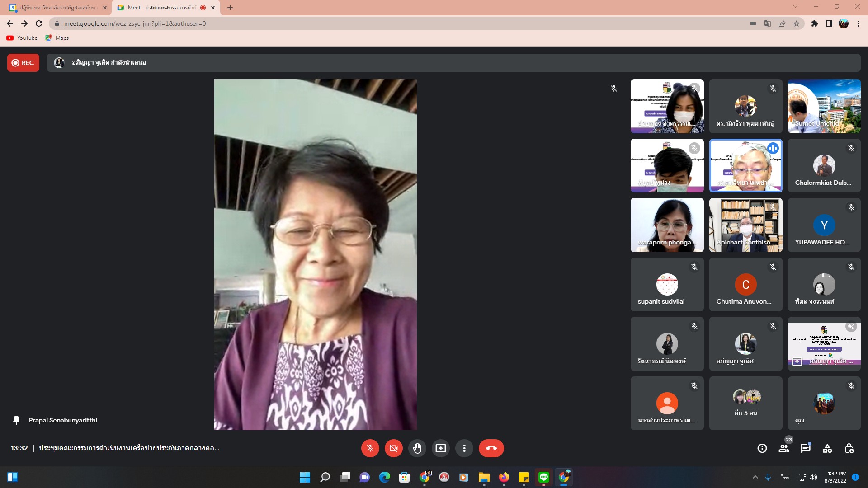The image size is (868, 488).
Task: Show participants list icon
Action: pyautogui.click(x=784, y=448)
